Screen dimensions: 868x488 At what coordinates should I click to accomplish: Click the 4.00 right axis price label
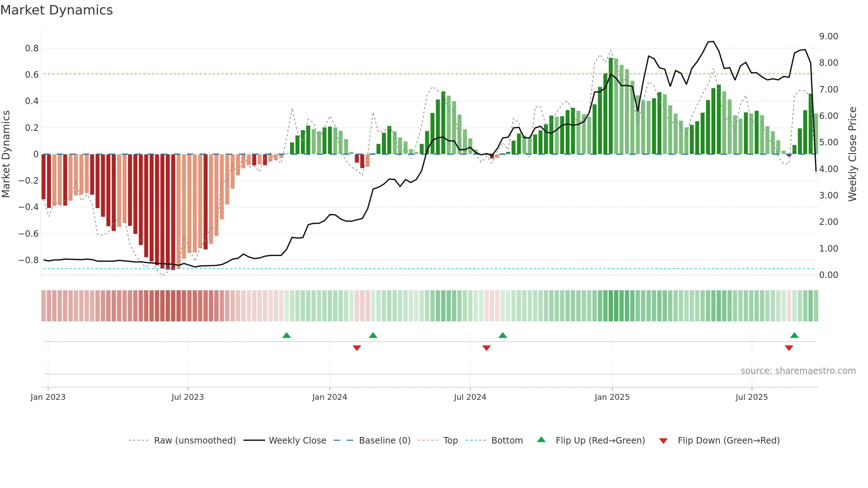click(x=829, y=169)
